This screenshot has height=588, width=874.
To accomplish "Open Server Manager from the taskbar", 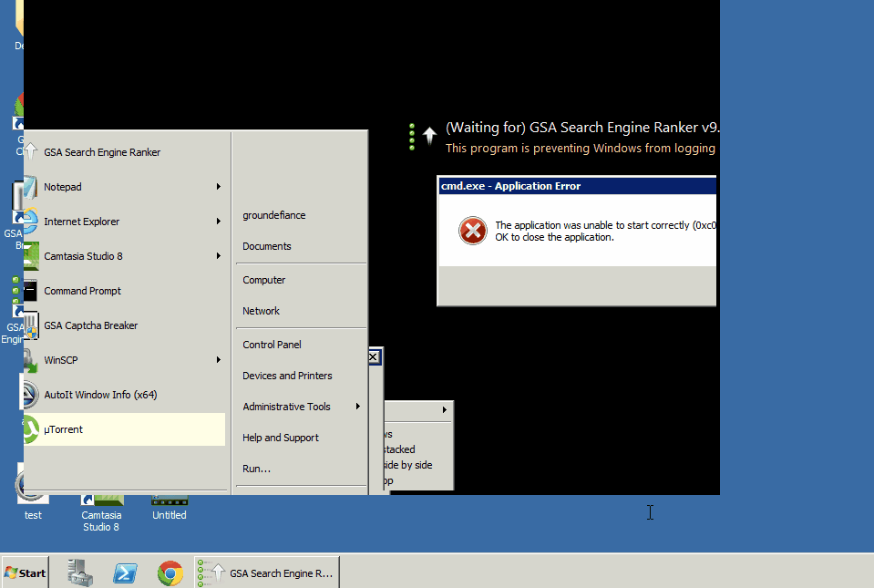I will click(80, 573).
